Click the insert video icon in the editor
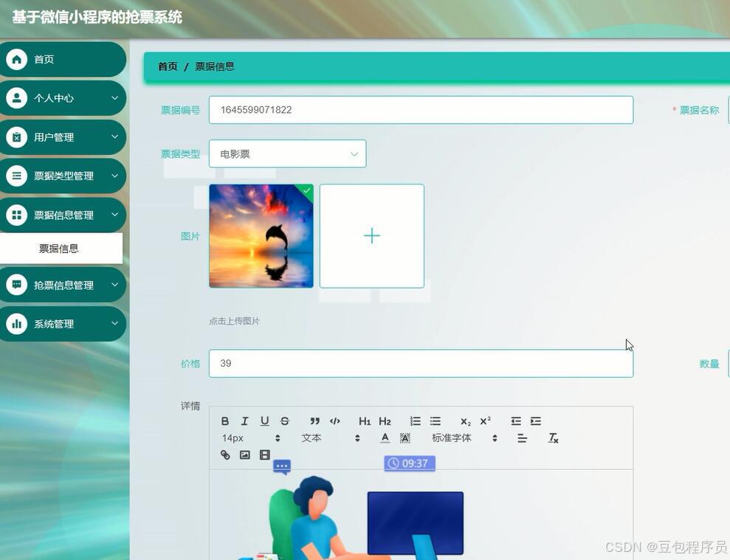Image resolution: width=730 pixels, height=560 pixels. (264, 454)
